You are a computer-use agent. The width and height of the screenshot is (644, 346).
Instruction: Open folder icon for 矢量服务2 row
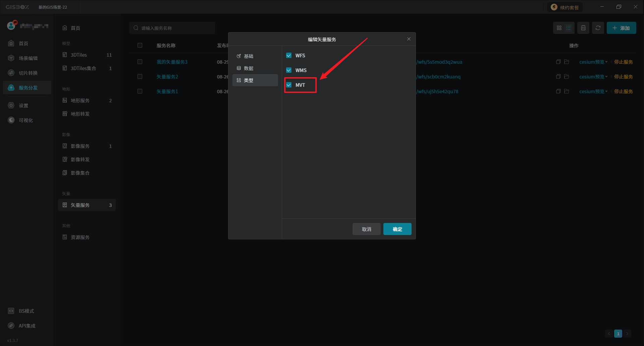[x=567, y=76]
